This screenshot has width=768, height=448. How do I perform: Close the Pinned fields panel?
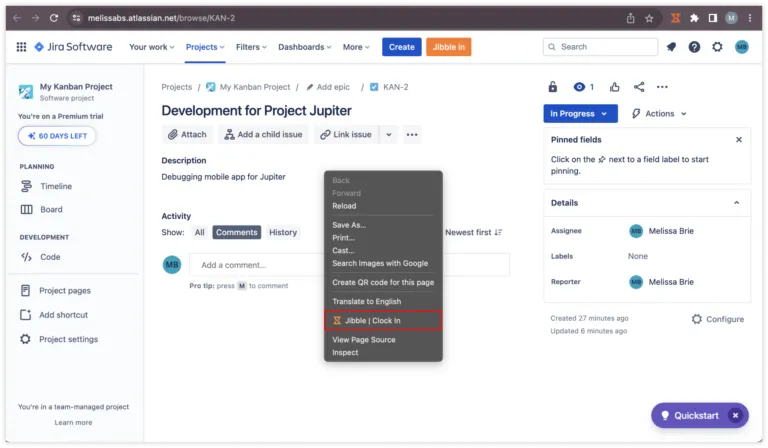click(739, 140)
